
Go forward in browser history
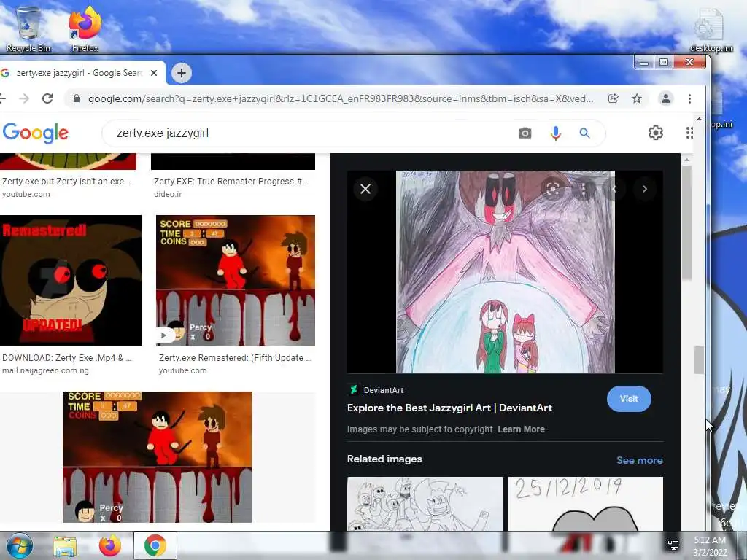tap(24, 98)
